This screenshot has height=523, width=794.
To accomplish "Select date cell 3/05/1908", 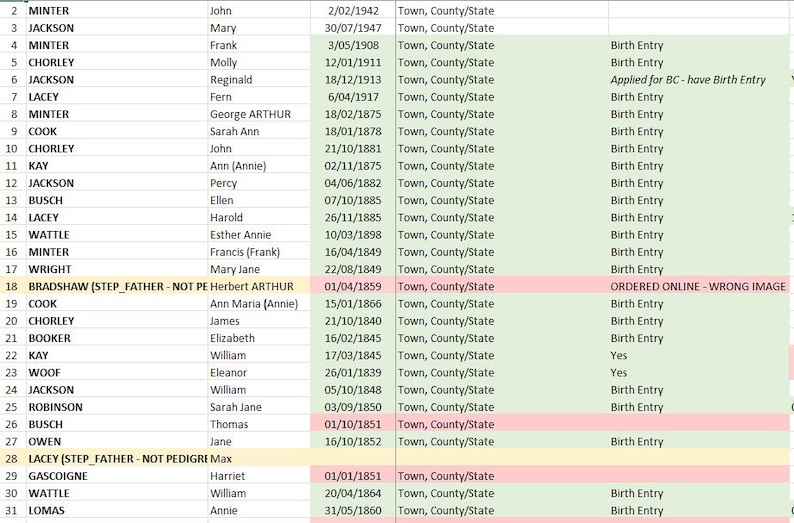I will [353, 46].
